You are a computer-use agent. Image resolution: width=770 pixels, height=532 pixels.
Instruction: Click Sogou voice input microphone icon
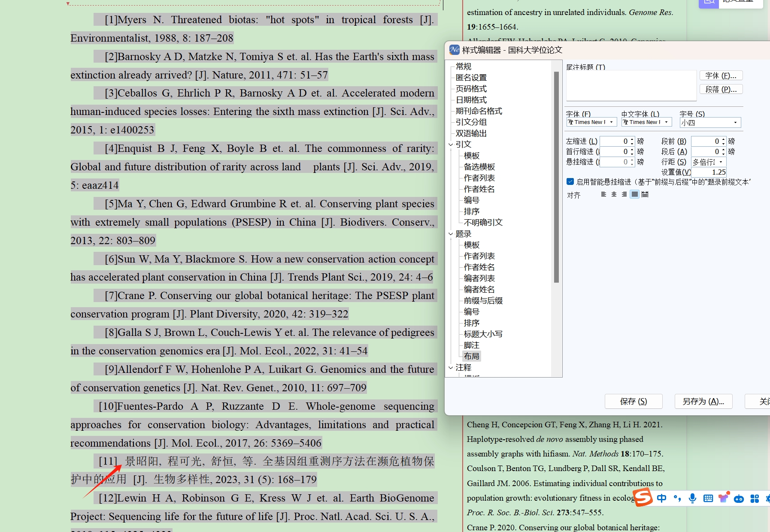pyautogui.click(x=692, y=498)
